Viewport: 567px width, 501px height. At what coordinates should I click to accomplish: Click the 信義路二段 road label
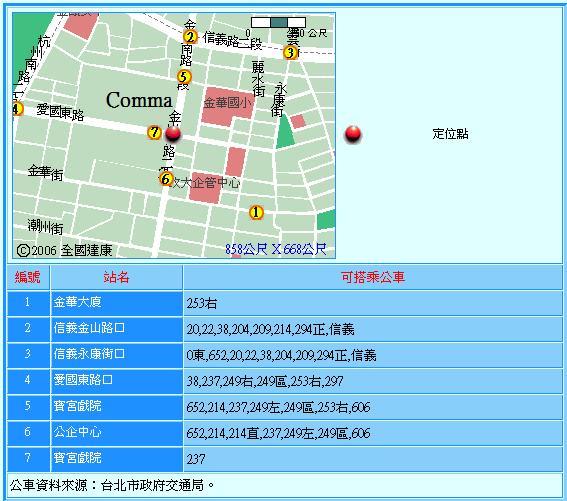232,40
